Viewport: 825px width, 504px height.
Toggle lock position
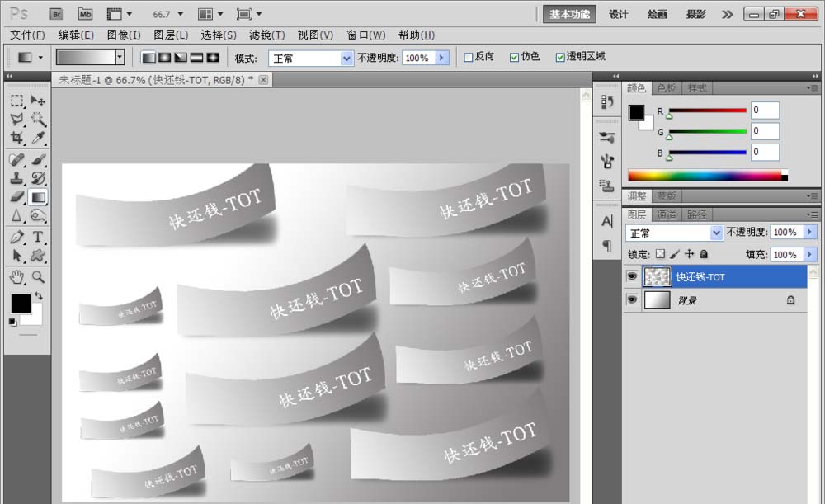[689, 254]
